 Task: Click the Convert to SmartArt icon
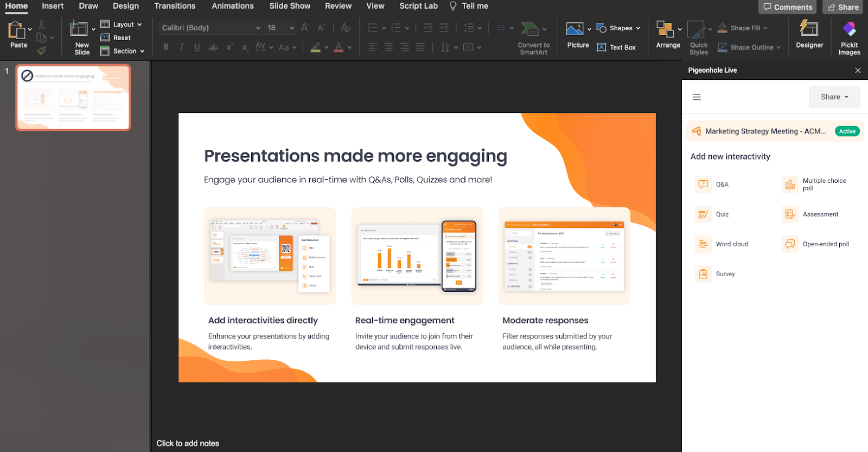click(529, 29)
